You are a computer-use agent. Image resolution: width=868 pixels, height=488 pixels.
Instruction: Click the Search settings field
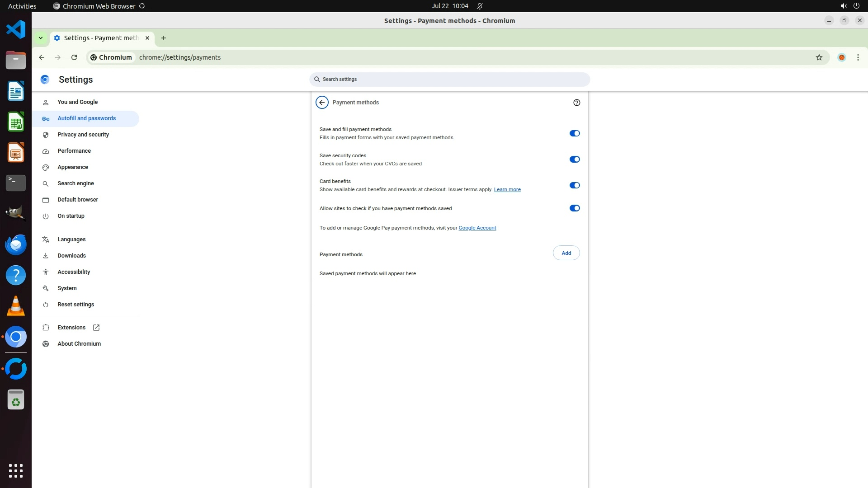coord(449,80)
